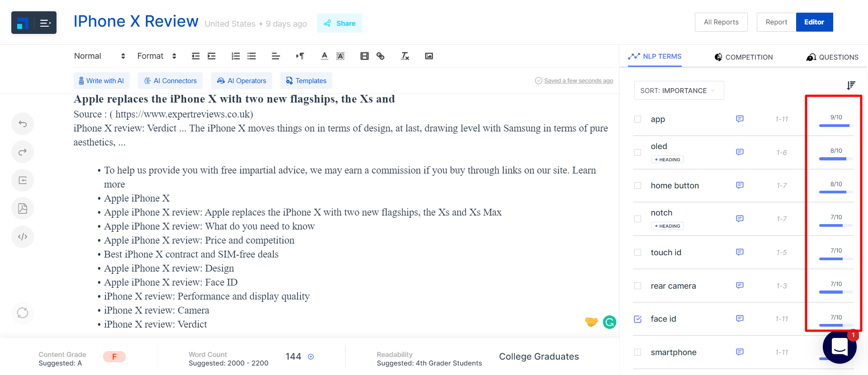This screenshot has width=868, height=375.
Task: Click the refresh icon in left sidebar
Action: tap(23, 313)
